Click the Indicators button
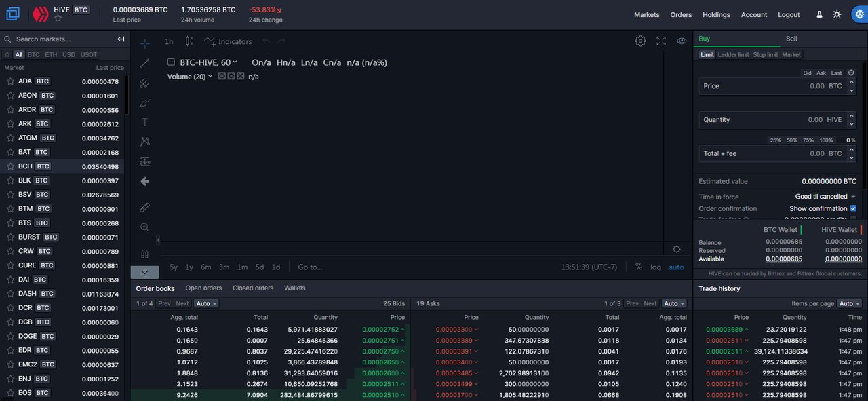Viewport: 868px width, 401px height. click(x=228, y=41)
